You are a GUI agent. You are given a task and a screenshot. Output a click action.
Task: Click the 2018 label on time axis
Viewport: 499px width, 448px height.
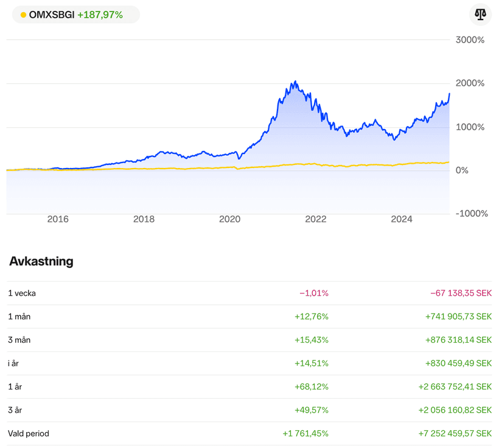[x=144, y=220]
